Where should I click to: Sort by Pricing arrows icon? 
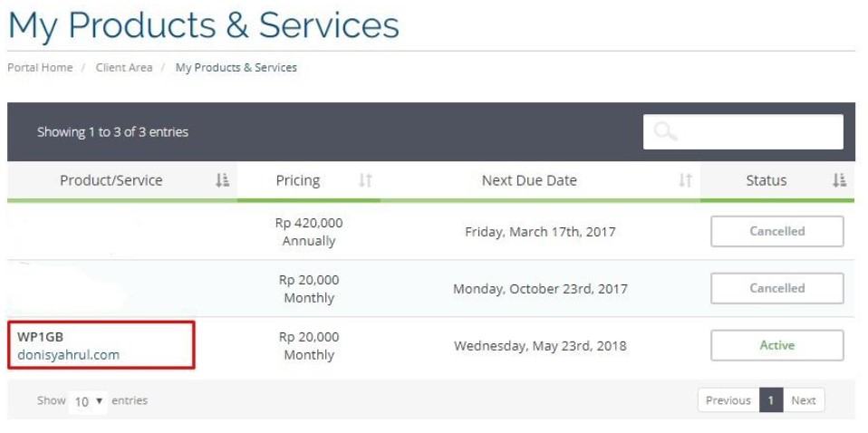pos(365,180)
